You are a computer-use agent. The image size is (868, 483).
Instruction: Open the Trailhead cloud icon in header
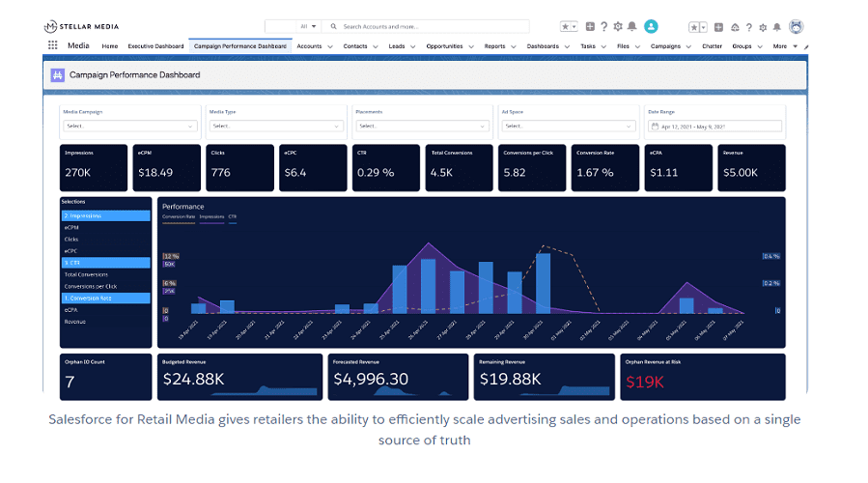(x=735, y=27)
